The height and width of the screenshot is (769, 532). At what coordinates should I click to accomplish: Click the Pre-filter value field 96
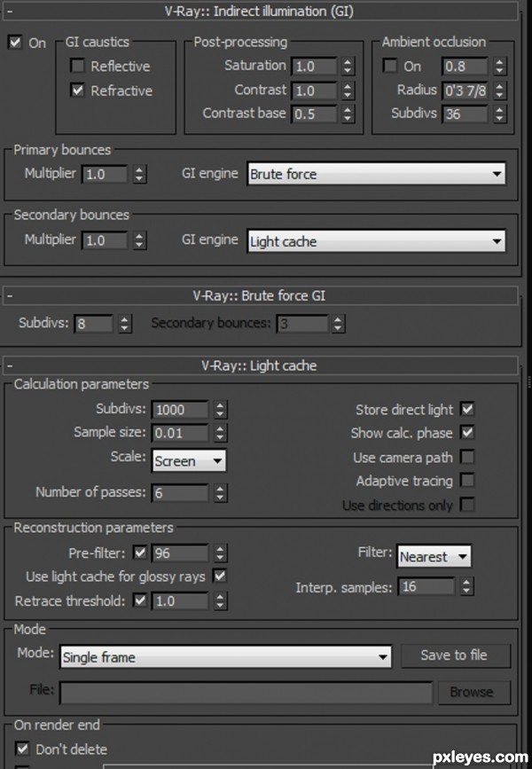[180, 553]
